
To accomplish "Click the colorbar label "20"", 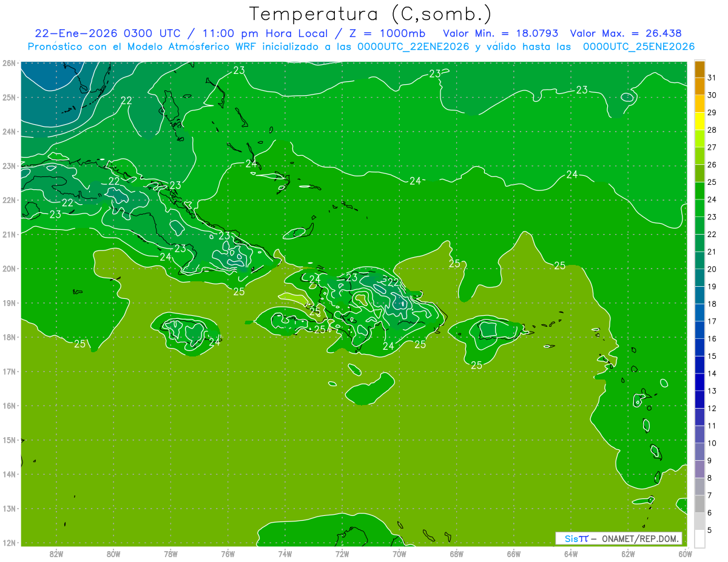I will (x=712, y=269).
